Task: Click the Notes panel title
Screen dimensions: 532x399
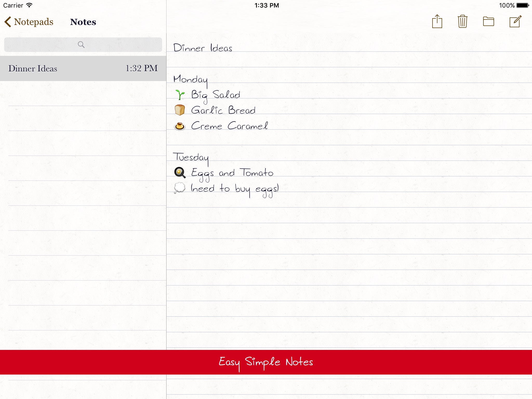Action: pos(83,22)
